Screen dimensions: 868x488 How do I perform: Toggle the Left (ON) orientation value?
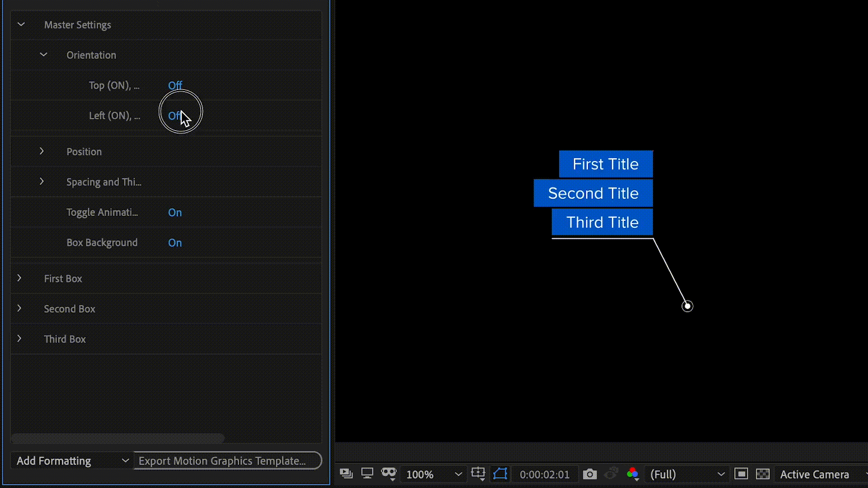tap(175, 116)
